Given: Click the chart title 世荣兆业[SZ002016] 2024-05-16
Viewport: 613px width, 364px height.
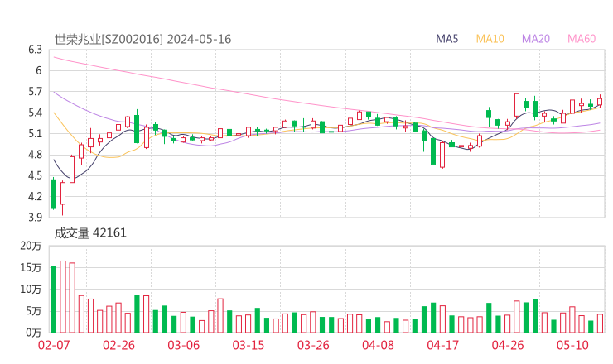Looking at the screenshot, I should 142,39.
